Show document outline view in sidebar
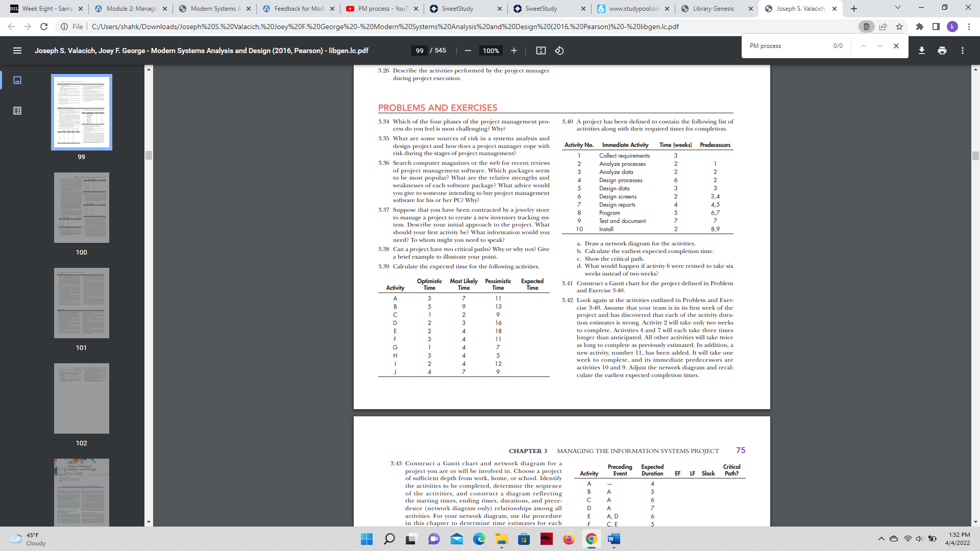Viewport: 980px width, 551px height. click(17, 111)
